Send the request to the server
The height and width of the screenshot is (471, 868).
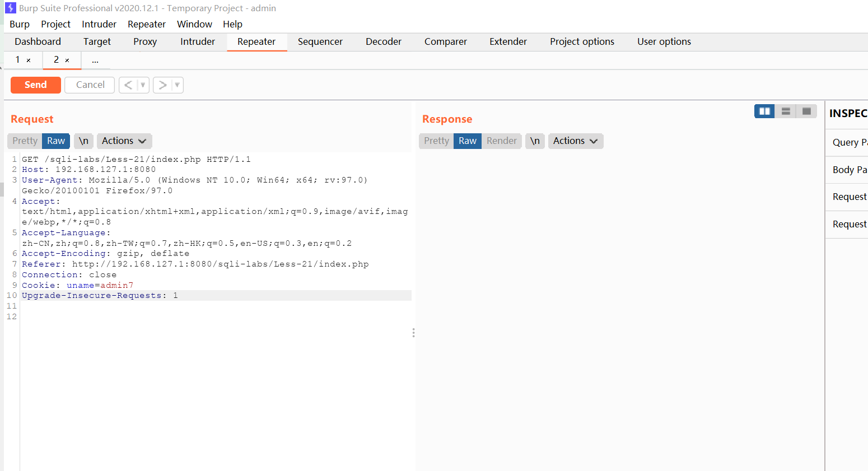pyautogui.click(x=36, y=85)
